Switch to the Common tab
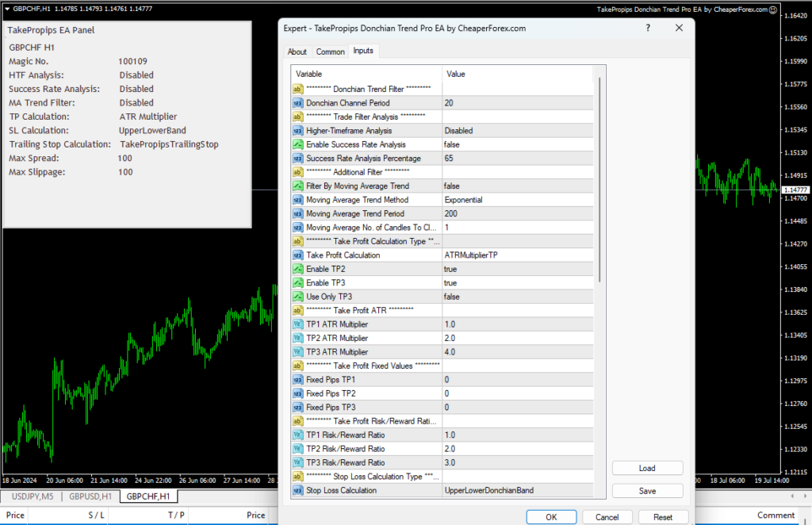The height and width of the screenshot is (525, 812). pos(330,51)
